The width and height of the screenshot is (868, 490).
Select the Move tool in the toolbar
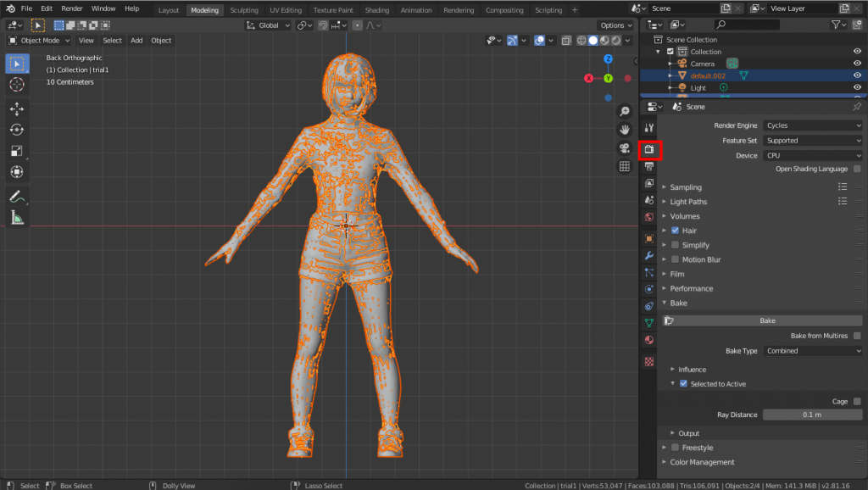pyautogui.click(x=17, y=109)
